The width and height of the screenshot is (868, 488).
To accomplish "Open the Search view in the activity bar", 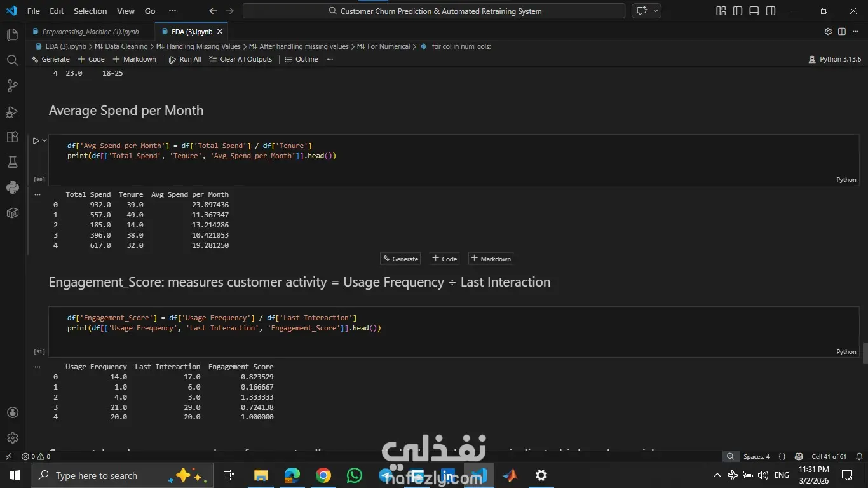I will [12, 60].
